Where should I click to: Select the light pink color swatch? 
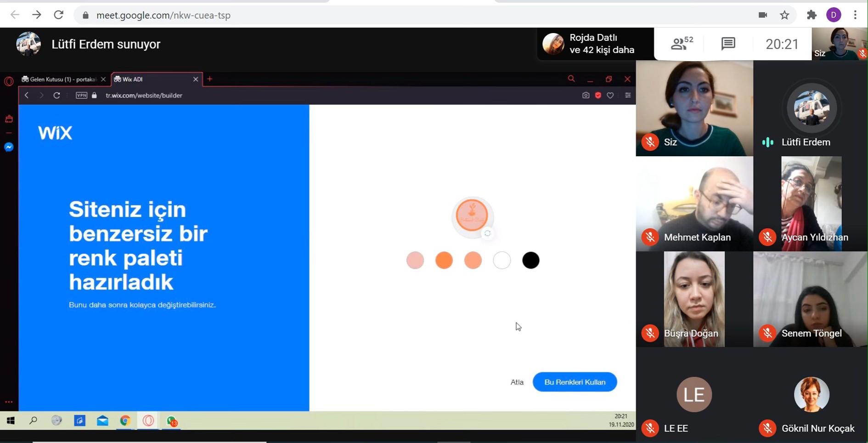[415, 260]
